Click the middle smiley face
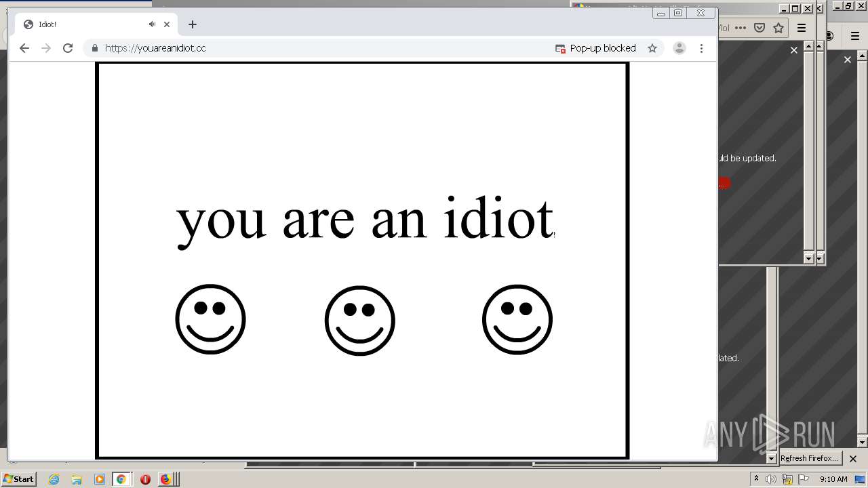 pos(359,321)
